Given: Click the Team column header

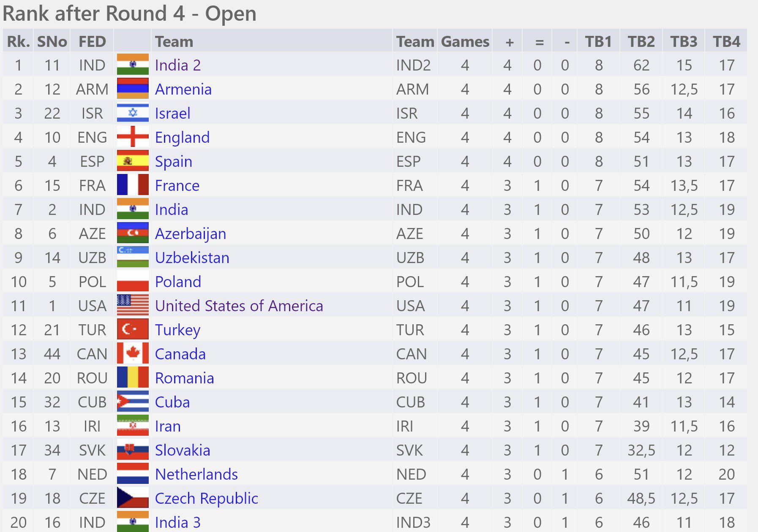Looking at the screenshot, I should (x=174, y=41).
